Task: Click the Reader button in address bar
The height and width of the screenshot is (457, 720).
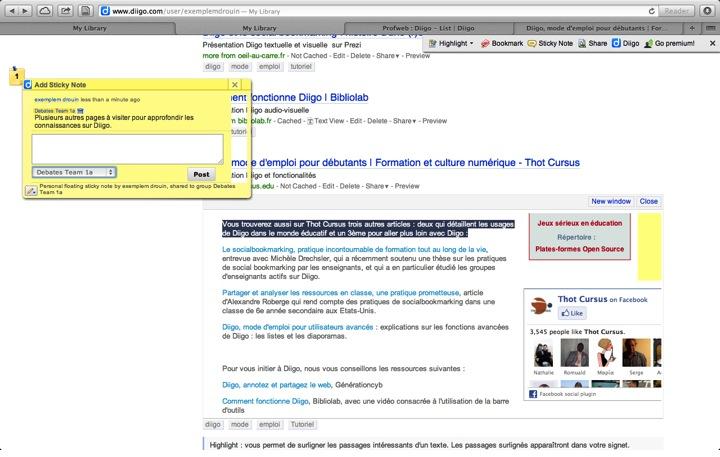Action: [676, 11]
